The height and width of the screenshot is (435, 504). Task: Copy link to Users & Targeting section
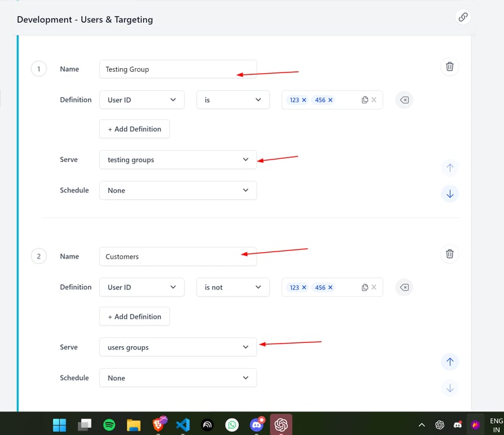pyautogui.click(x=463, y=17)
